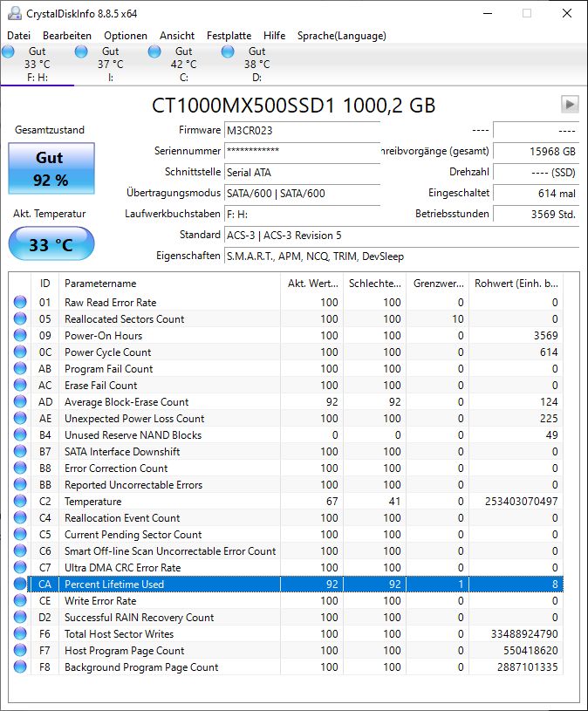Click status icon for Percent Lifetime Used

point(20,584)
